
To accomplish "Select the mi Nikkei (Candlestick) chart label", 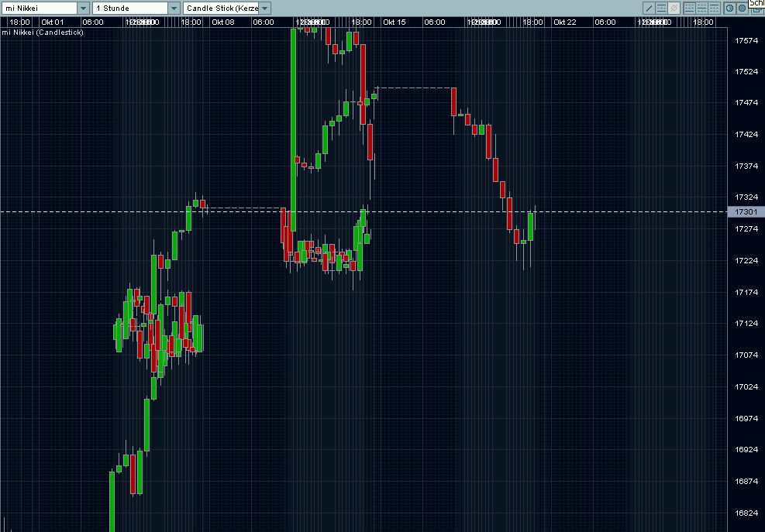I will pyautogui.click(x=43, y=33).
